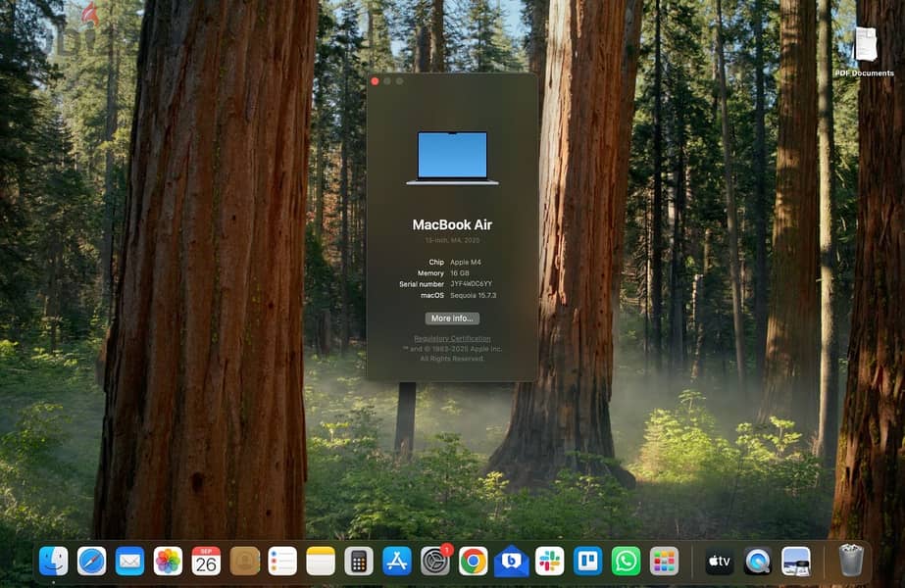Viewport: 905px width, 588px height.
Task: Open the Mail app in the Dock
Action: (x=129, y=561)
